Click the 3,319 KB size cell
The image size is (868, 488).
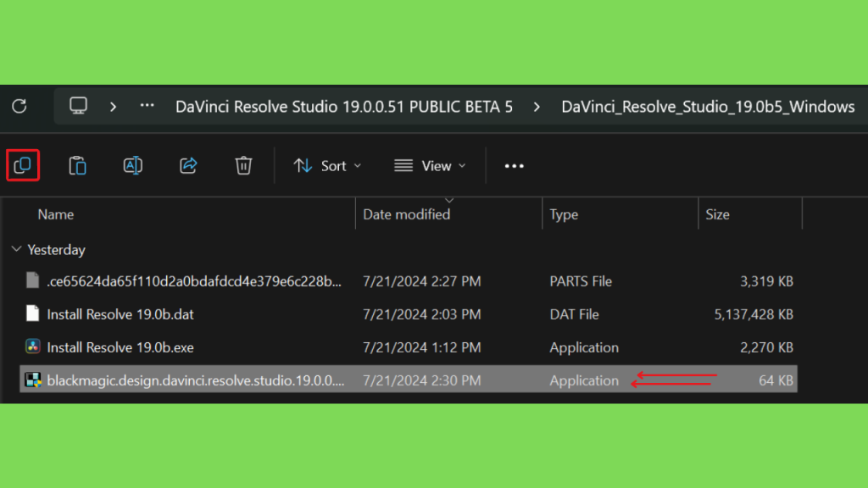(x=766, y=281)
